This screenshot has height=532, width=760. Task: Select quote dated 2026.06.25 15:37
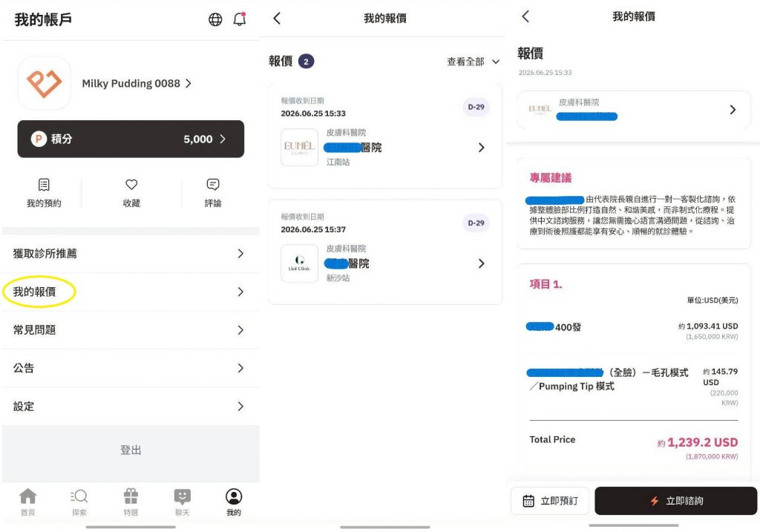pyautogui.click(x=385, y=252)
